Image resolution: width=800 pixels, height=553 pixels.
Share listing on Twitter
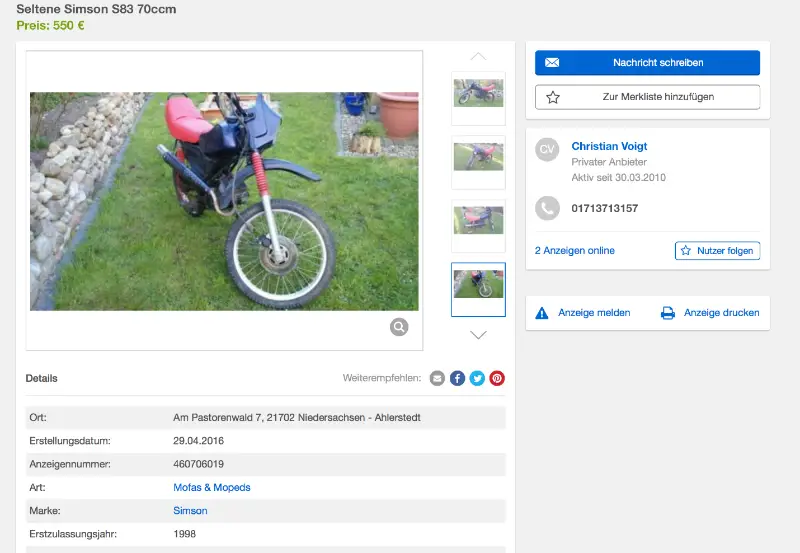click(477, 378)
